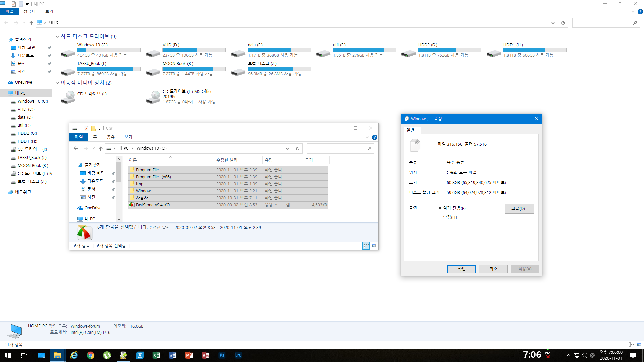Click help icon in C:\ window ribbon
The image size is (644, 362).
click(375, 137)
